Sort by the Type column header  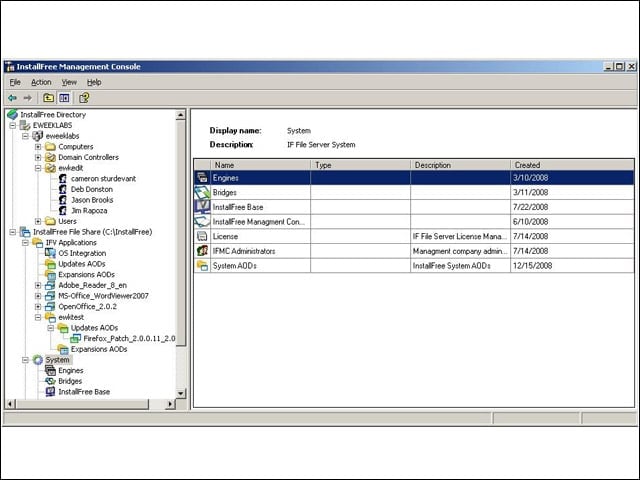point(360,165)
